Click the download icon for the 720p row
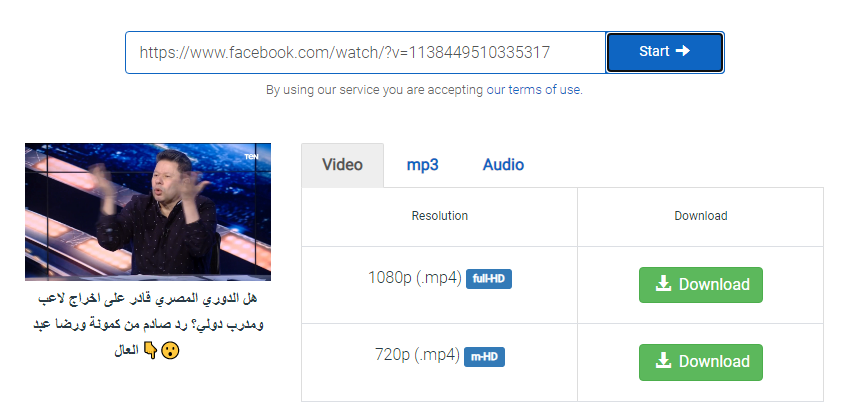This screenshot has height=419, width=855. click(x=662, y=361)
